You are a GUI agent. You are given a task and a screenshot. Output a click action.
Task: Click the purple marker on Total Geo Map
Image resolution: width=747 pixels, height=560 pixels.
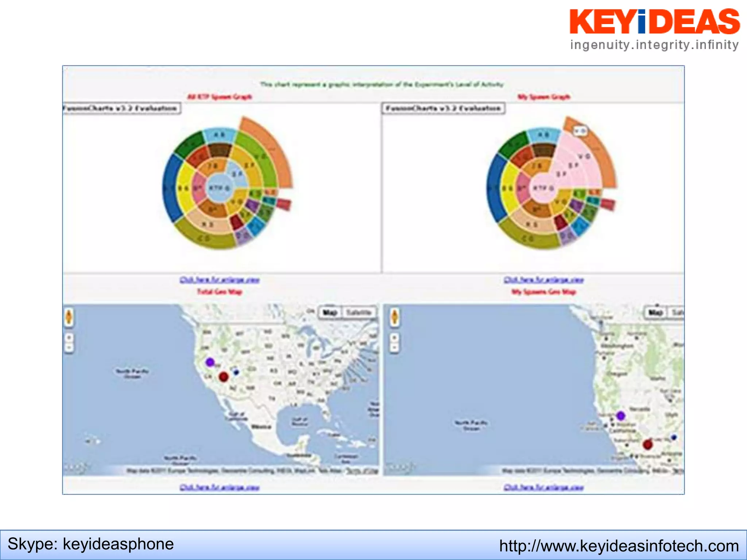pos(210,362)
